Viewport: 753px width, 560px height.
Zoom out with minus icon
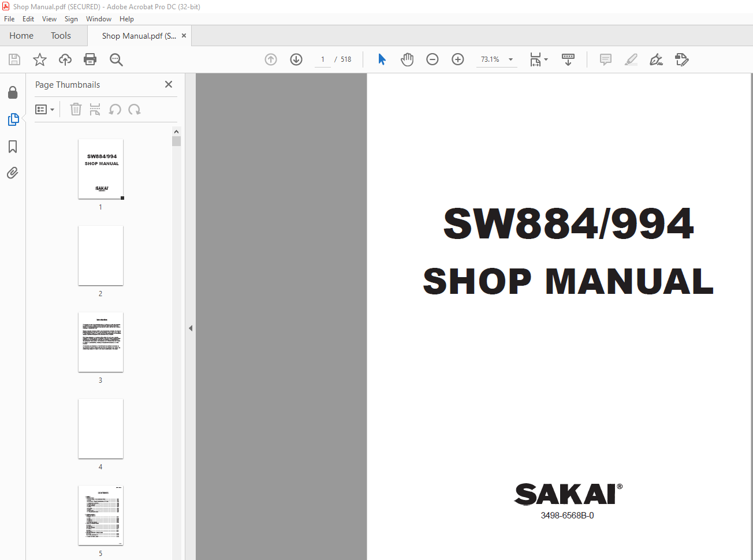(433, 59)
